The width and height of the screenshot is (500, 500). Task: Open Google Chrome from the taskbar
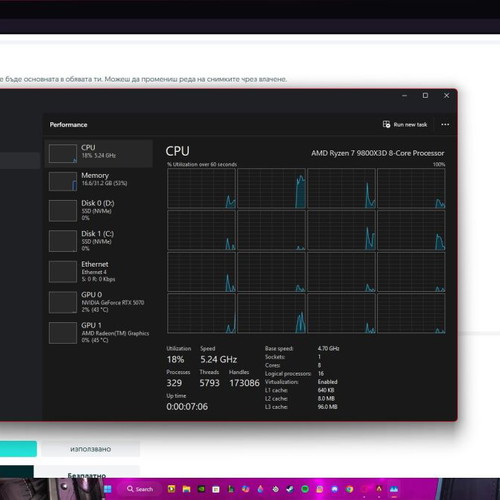tap(349, 489)
